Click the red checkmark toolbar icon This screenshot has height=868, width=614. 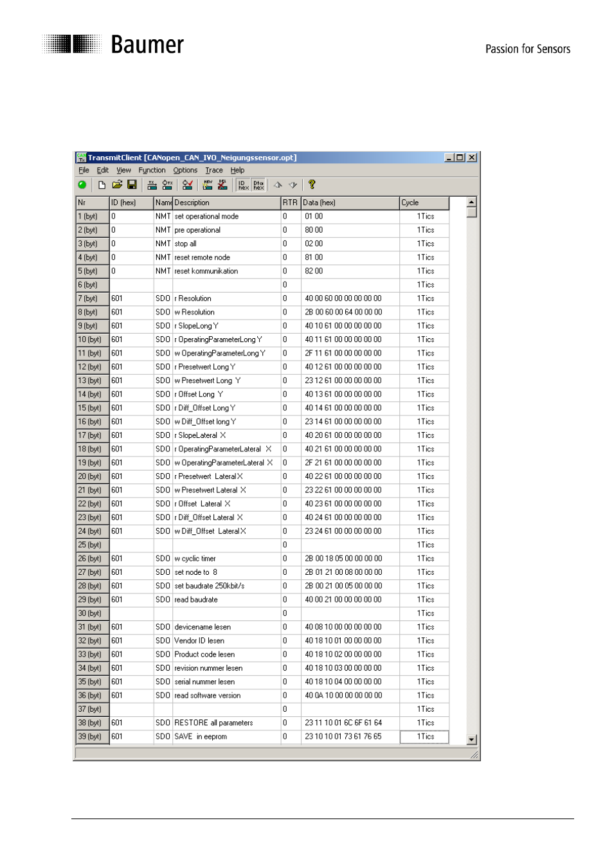188,185
